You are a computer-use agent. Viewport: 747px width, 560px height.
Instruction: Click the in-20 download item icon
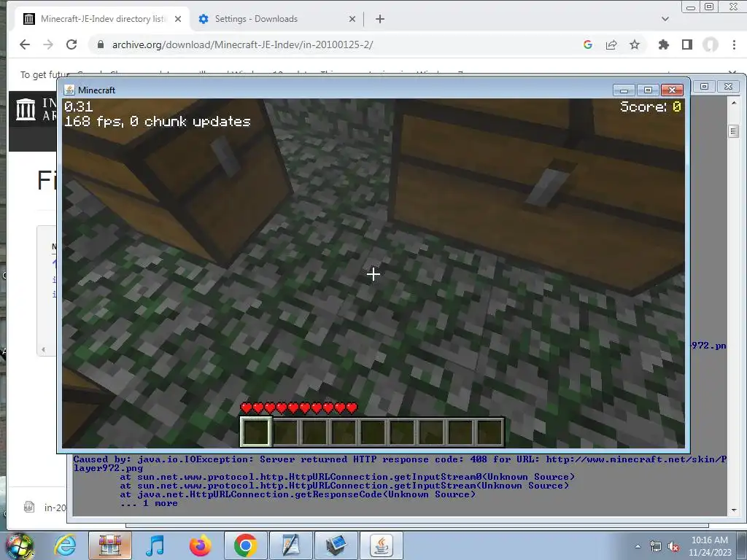point(29,507)
